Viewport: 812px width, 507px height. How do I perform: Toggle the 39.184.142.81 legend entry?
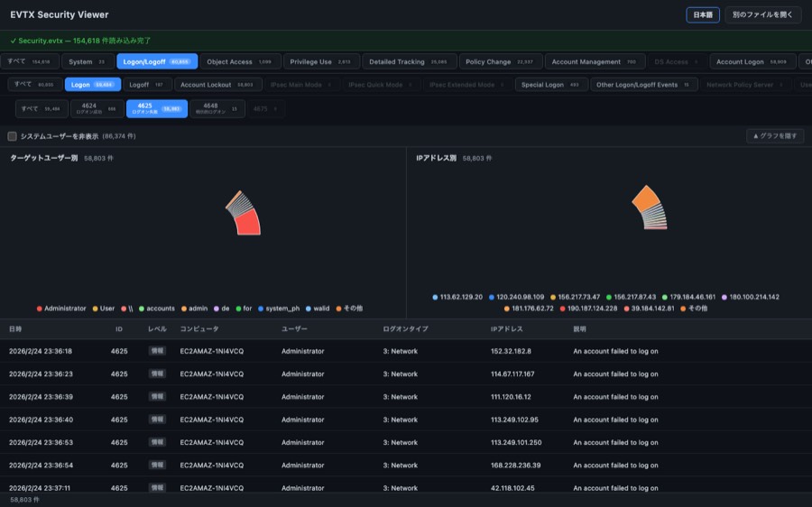(649, 309)
